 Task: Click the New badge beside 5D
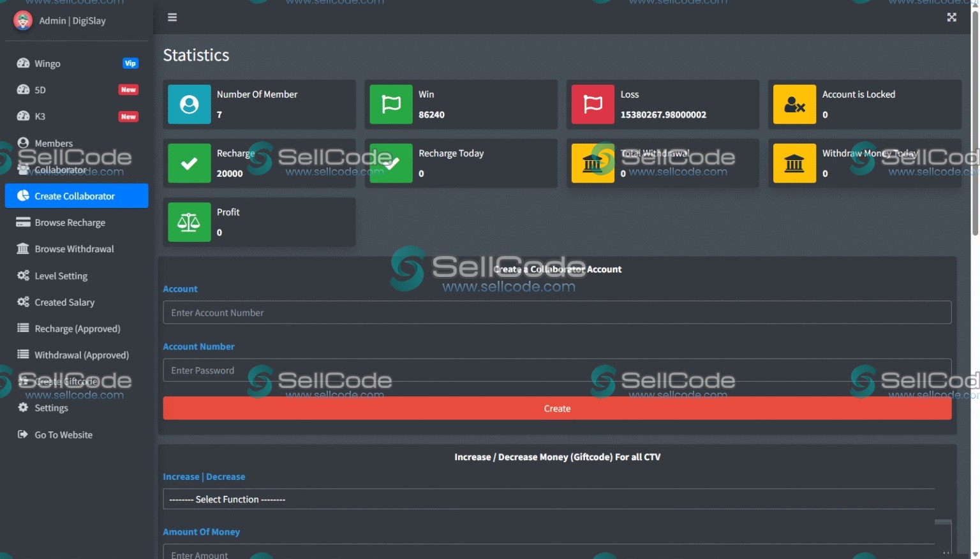click(x=128, y=90)
